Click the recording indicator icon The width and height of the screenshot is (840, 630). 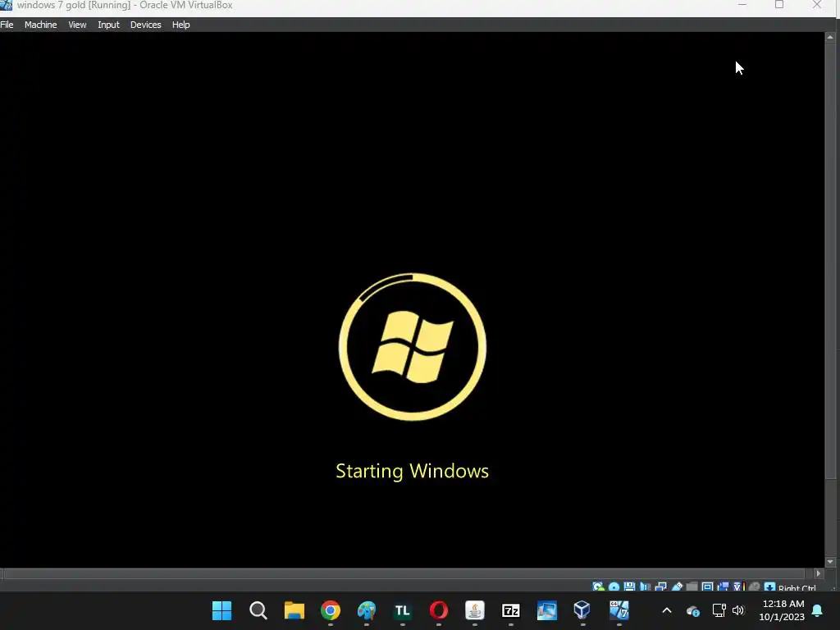coord(724,587)
